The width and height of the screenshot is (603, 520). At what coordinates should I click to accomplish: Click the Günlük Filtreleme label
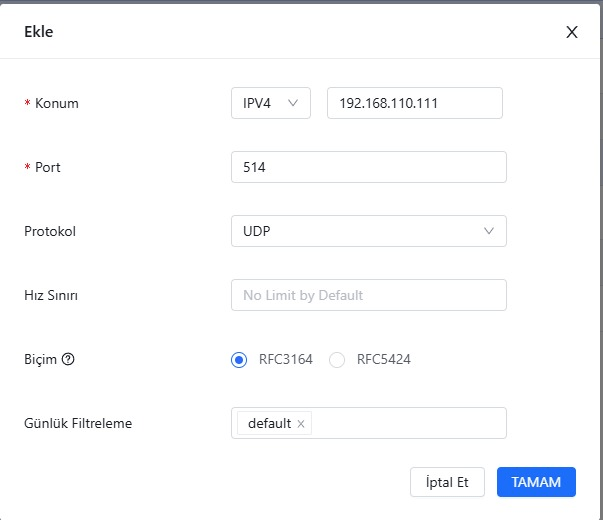(78, 423)
